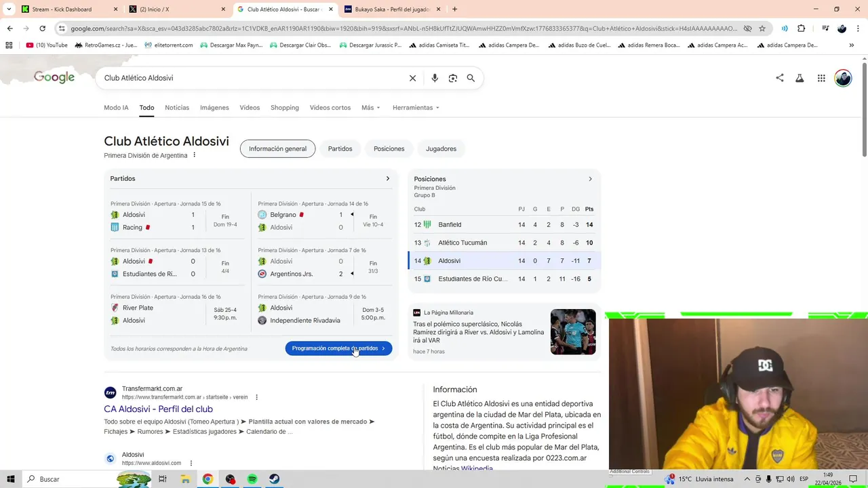868x488 pixels.
Task: Expand the Más search filter dropdown
Action: click(x=370, y=108)
